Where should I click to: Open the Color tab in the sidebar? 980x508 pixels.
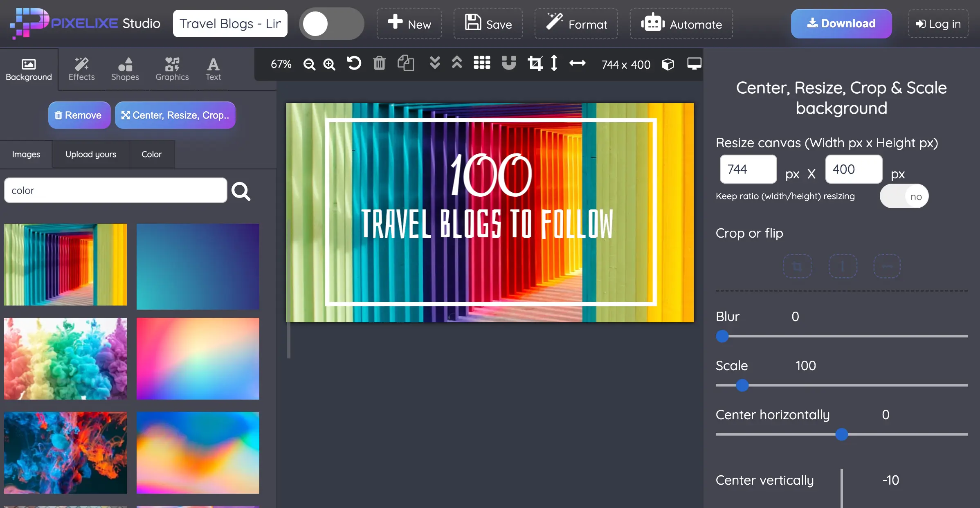[x=151, y=154]
